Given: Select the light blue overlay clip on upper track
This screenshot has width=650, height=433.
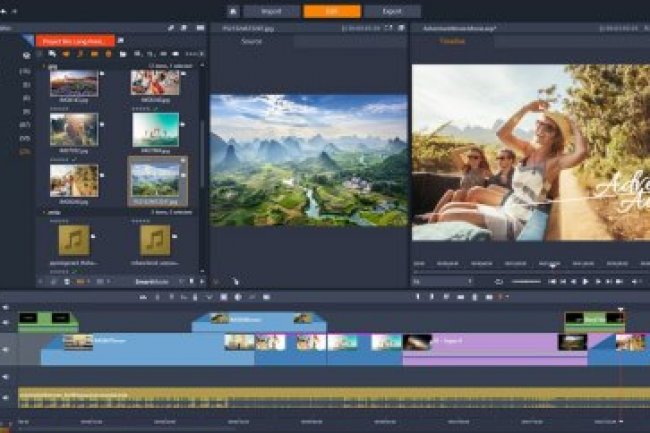Looking at the screenshot, I should click(259, 322).
